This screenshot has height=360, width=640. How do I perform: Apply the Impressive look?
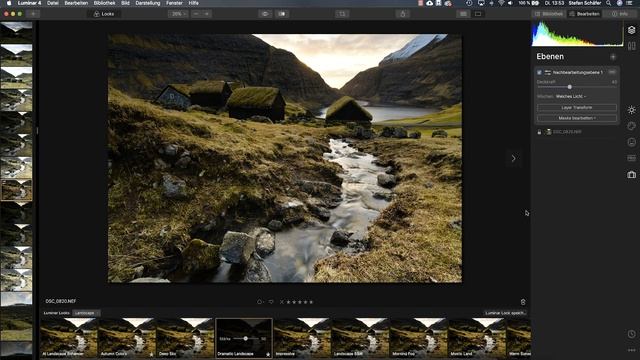(302, 338)
